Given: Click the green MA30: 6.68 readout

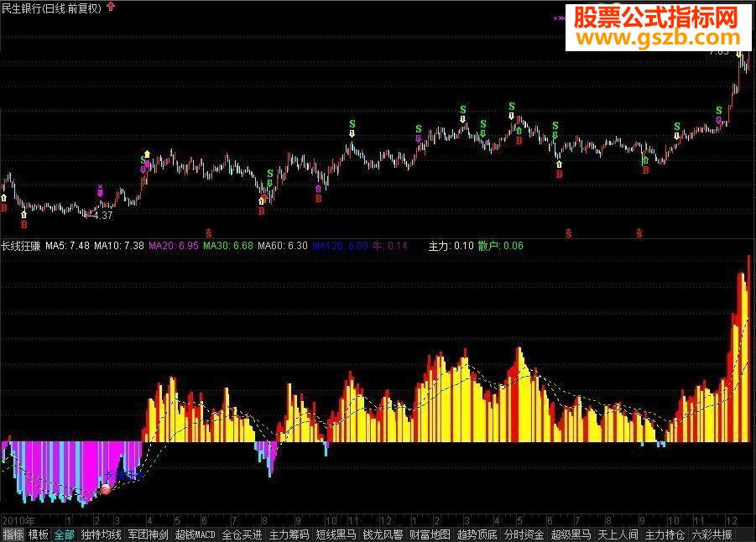Looking at the screenshot, I should 228,246.
